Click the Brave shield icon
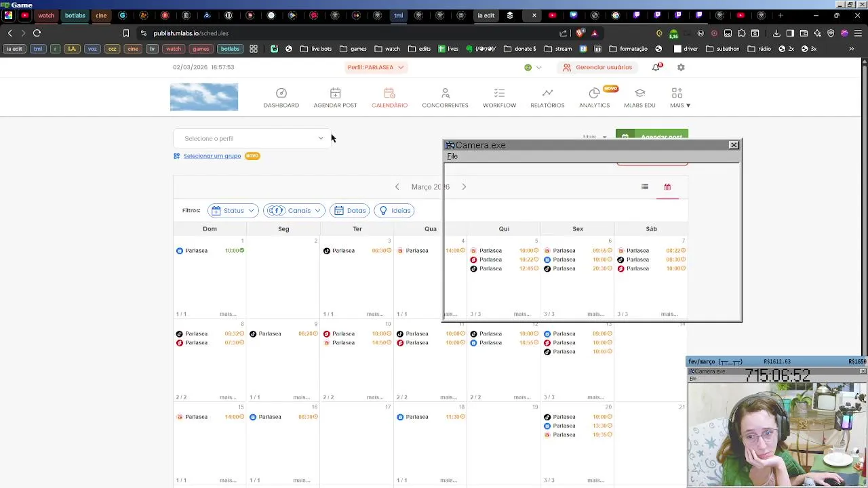Viewport: 868px width, 488px height. pyautogui.click(x=580, y=33)
